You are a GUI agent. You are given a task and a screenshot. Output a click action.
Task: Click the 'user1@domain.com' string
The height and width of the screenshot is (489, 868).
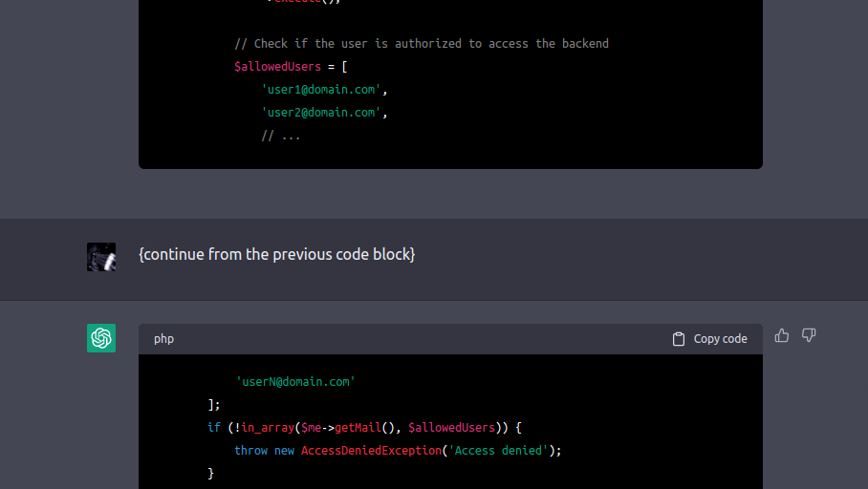321,90
